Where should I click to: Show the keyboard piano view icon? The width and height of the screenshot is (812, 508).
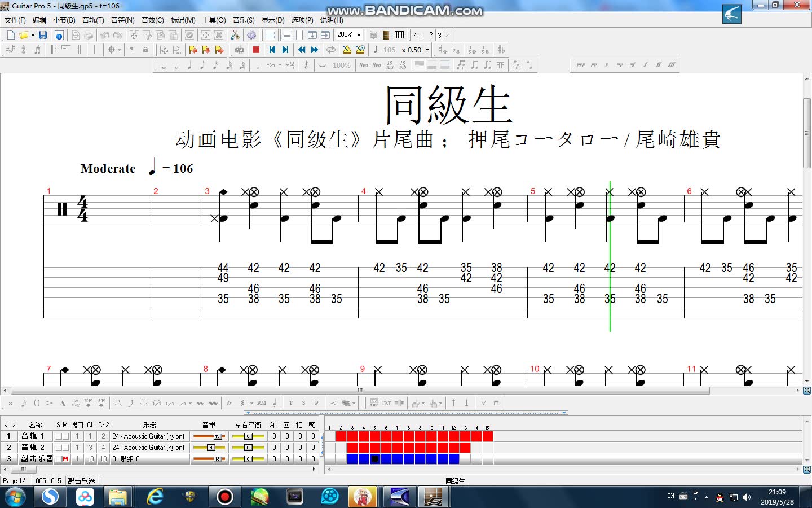click(399, 35)
